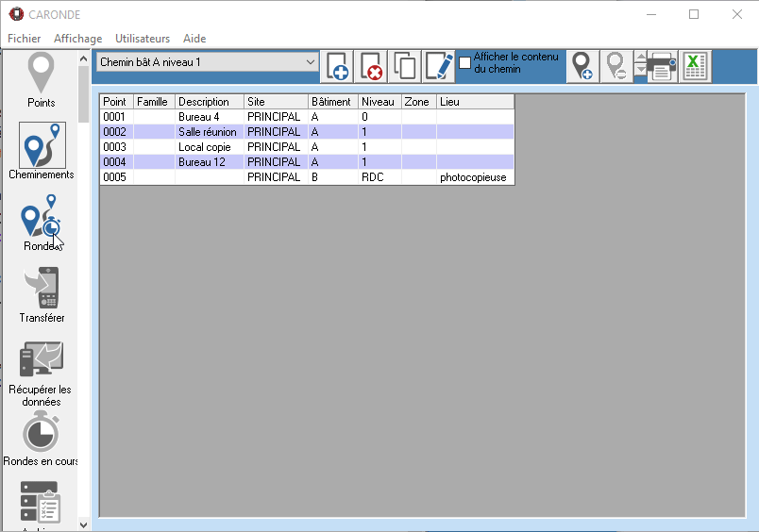This screenshot has height=532, width=759.
Task: Maximize the CARONDE window
Action: coord(694,14)
